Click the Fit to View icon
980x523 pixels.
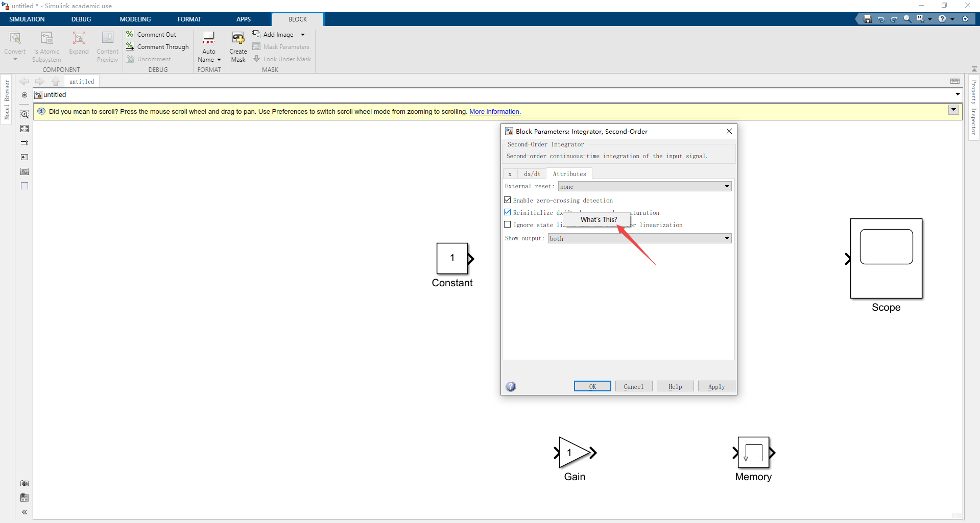point(25,129)
